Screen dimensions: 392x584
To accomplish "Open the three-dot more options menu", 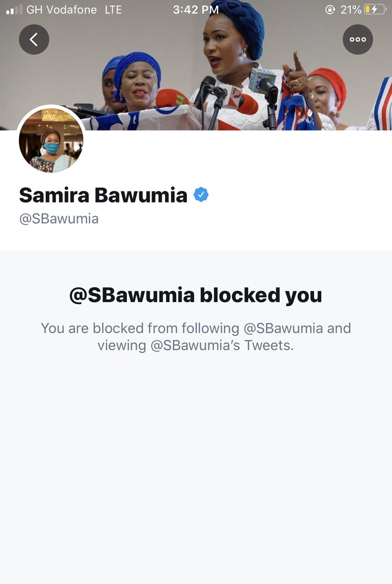I will 358,40.
